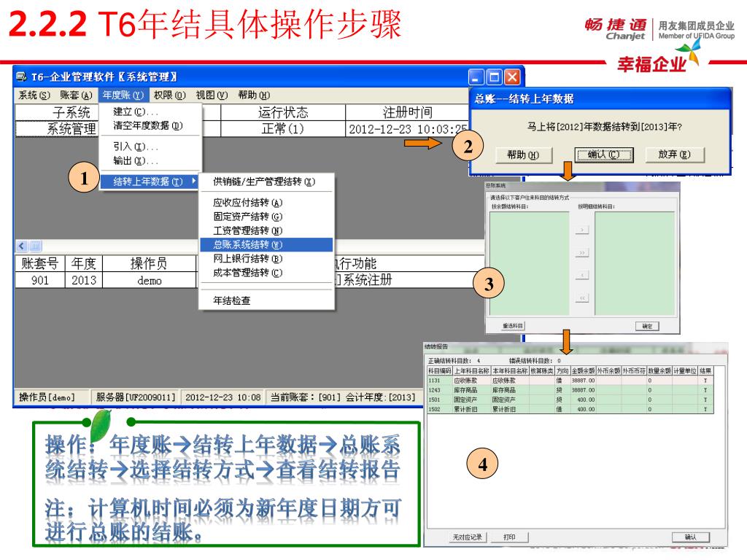
Task: Select 总账系统结转(W) submenu item
Action: [x=266, y=245]
